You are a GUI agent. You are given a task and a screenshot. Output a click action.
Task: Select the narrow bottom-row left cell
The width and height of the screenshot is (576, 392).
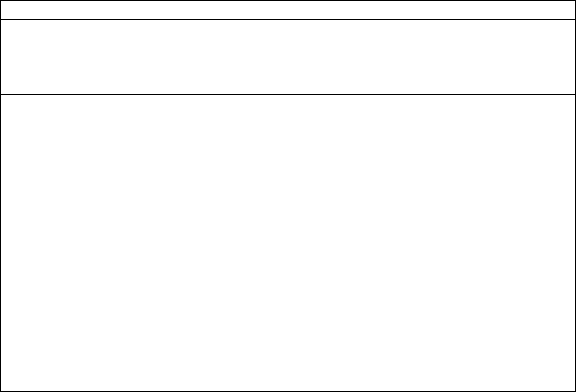click(10, 243)
